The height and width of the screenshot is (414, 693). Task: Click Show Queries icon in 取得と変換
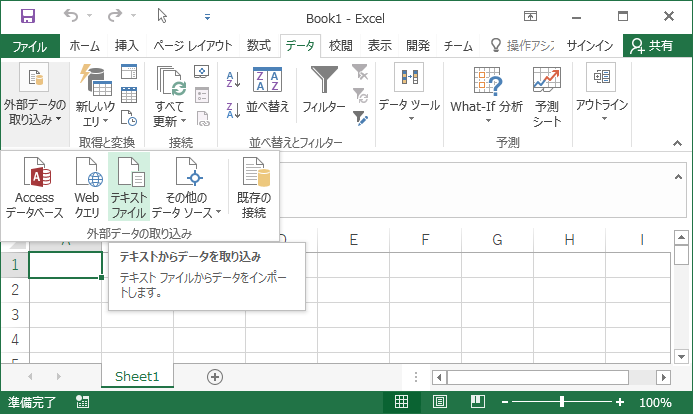(x=129, y=72)
